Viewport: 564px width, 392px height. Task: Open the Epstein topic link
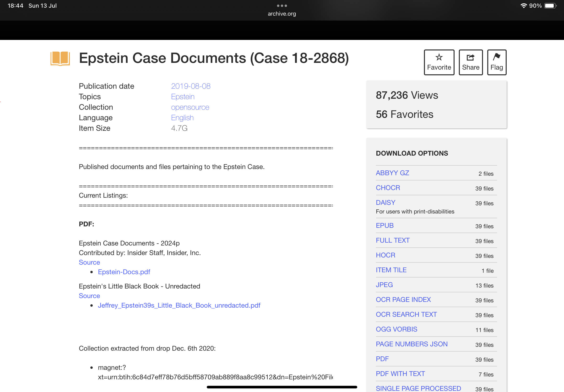[x=183, y=97]
